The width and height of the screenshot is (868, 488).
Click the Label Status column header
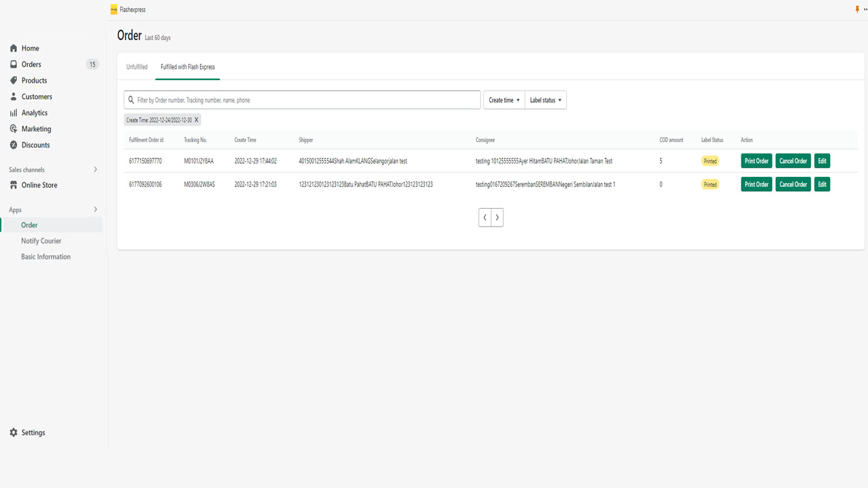[712, 140]
